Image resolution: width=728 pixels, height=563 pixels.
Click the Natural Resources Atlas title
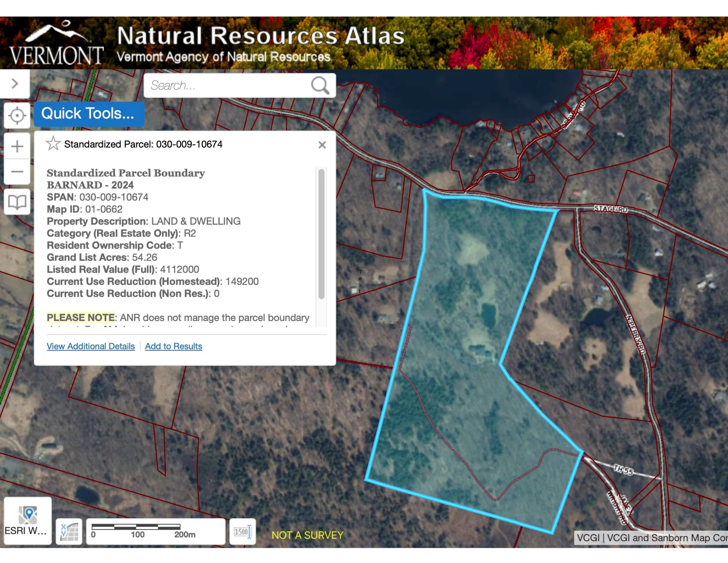click(260, 36)
